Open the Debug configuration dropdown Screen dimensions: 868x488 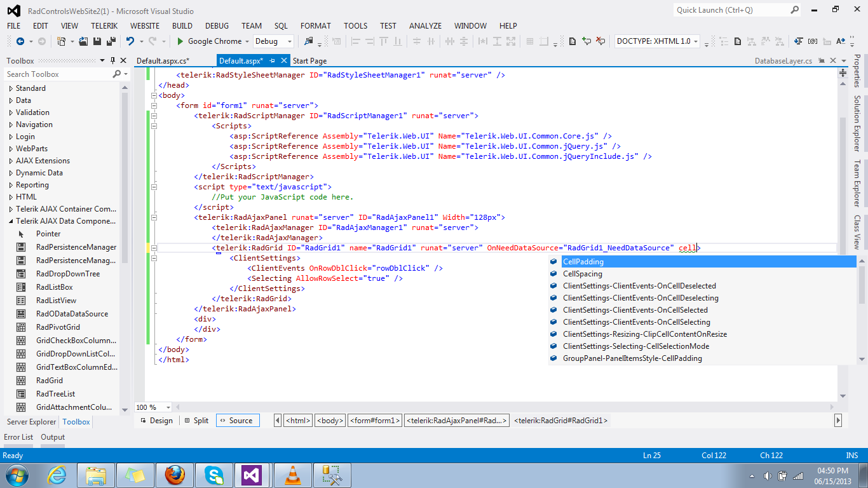[x=290, y=41]
